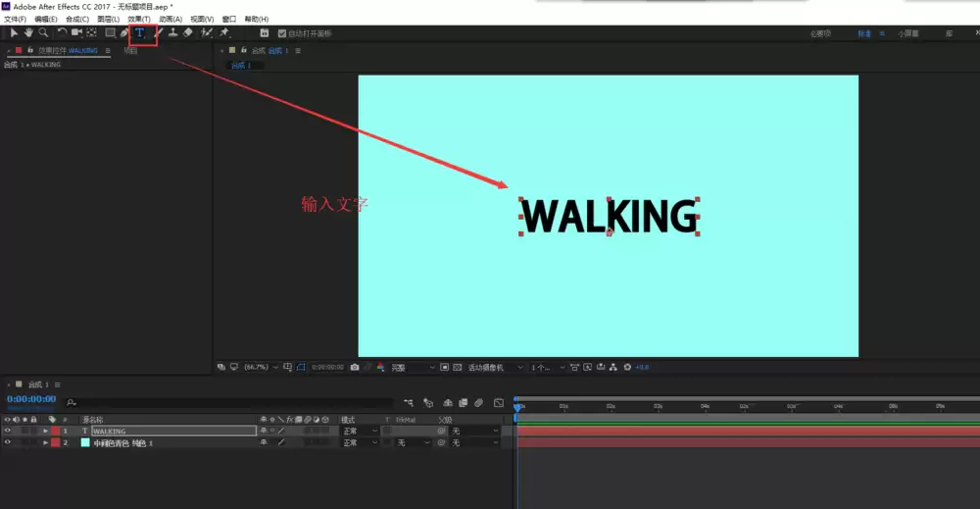Select the Clone Stamp tool
Screen dimensions: 980x509
tap(173, 33)
